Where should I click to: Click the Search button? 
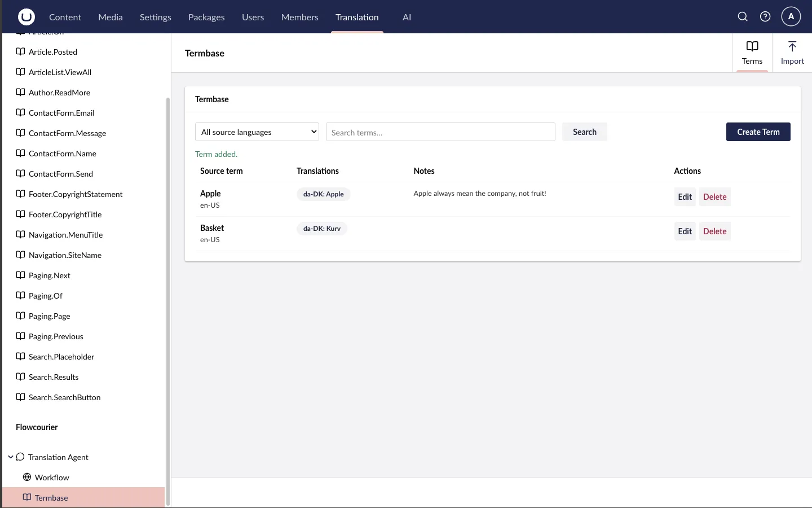(585, 132)
